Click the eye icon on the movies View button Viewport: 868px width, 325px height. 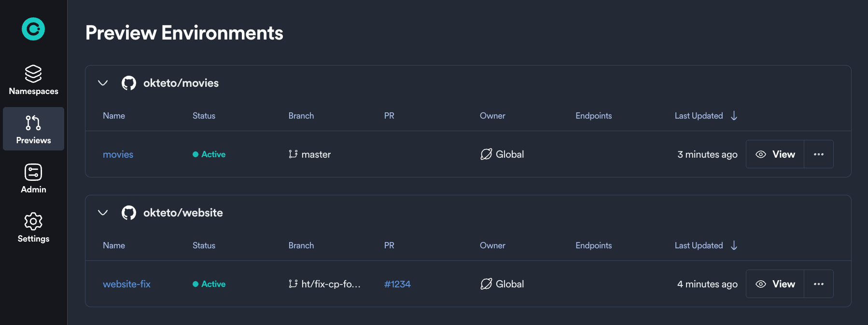click(760, 154)
